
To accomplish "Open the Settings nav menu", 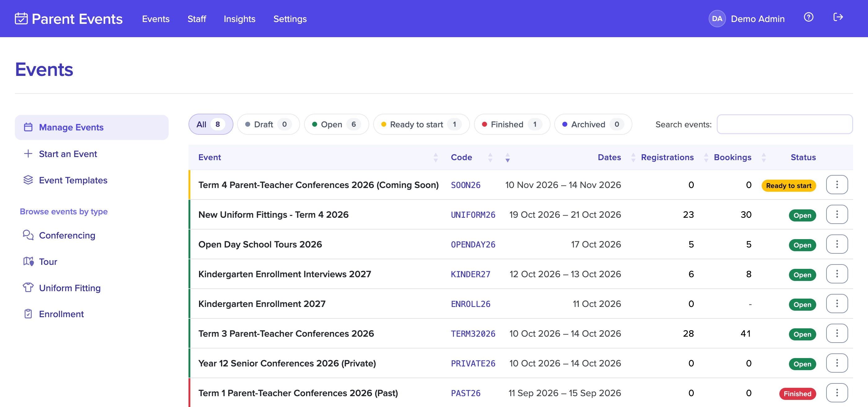I will (x=290, y=19).
